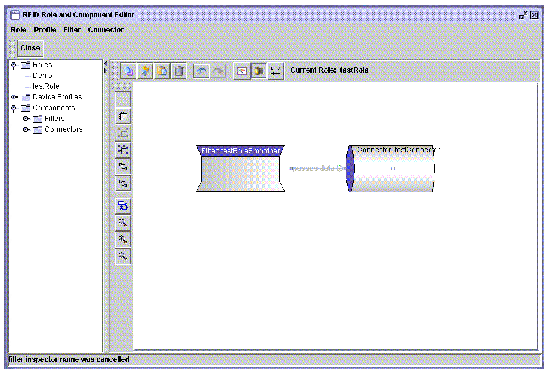Click the trash can delete icon
Viewport: 549px width, 374px height.
pos(179,71)
